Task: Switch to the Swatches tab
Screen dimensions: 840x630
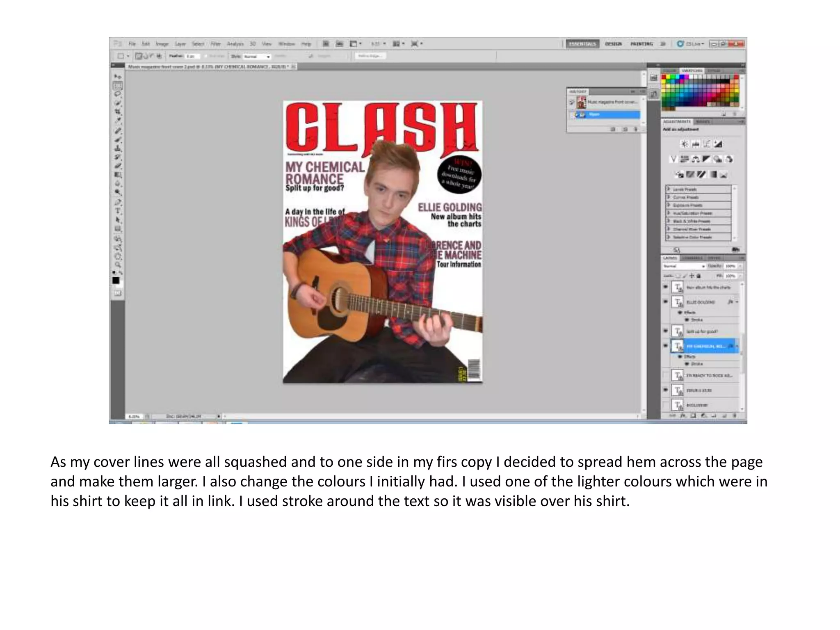Action: tap(692, 71)
